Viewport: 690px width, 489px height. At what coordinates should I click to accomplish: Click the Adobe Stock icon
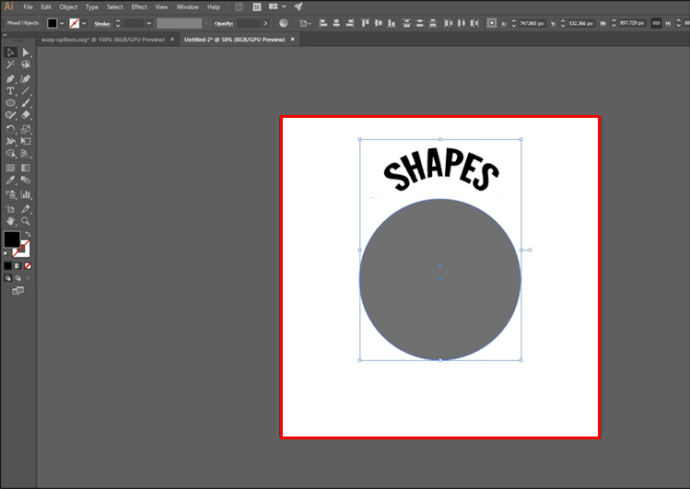[x=257, y=7]
